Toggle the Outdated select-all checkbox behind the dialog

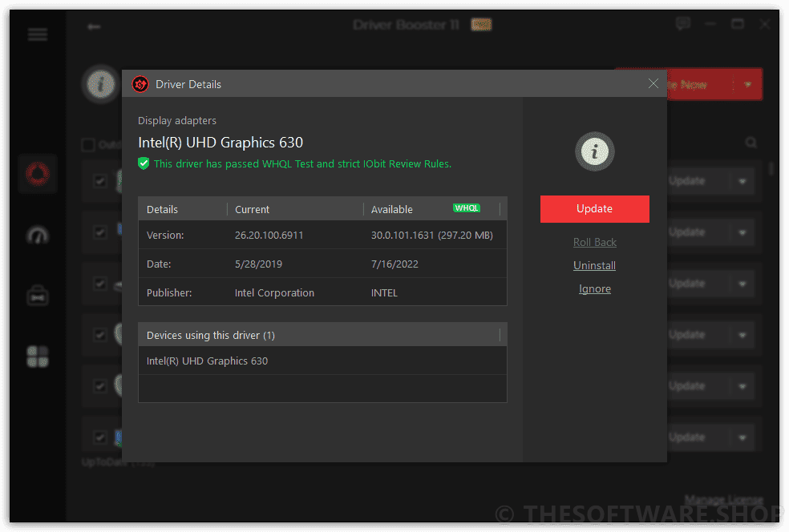pos(88,145)
